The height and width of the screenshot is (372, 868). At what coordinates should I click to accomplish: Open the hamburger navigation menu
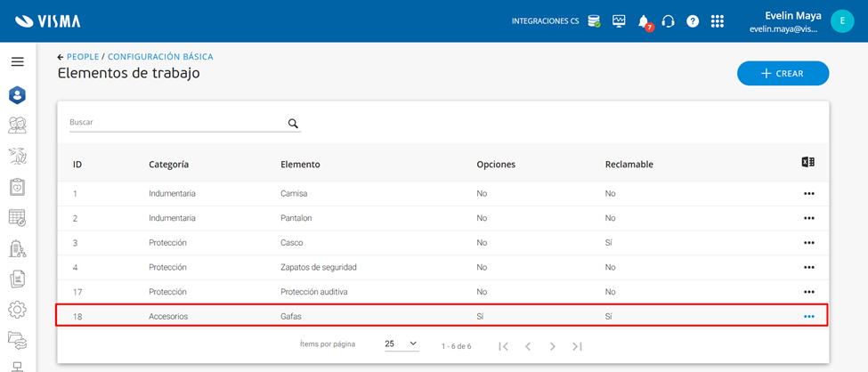tap(17, 61)
